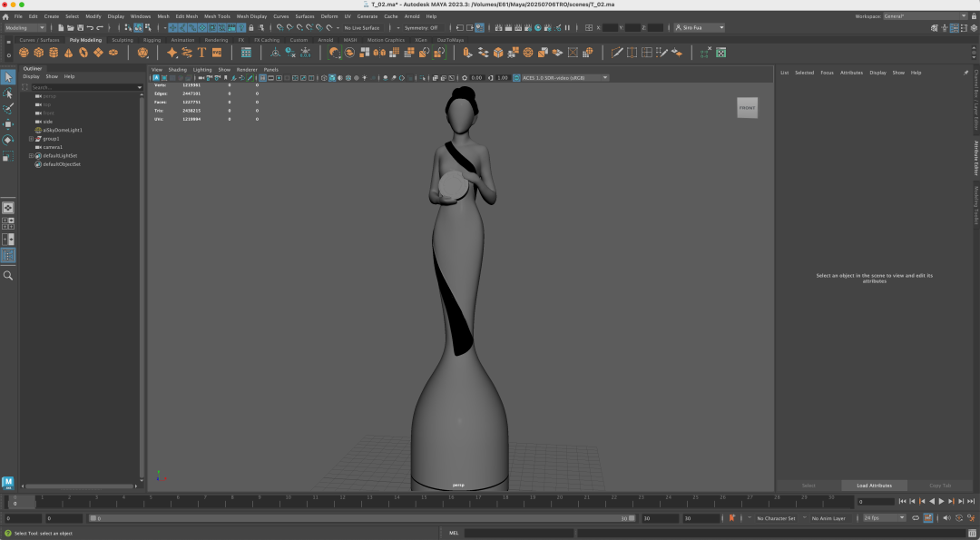
Task: Create a polygon cube from the shelf
Action: pyautogui.click(x=38, y=53)
